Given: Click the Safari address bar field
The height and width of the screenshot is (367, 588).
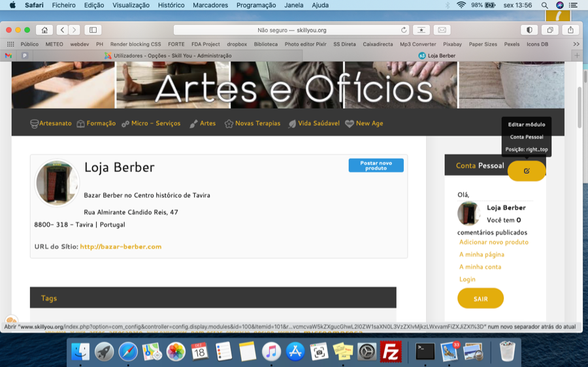Looking at the screenshot, I should [x=291, y=30].
